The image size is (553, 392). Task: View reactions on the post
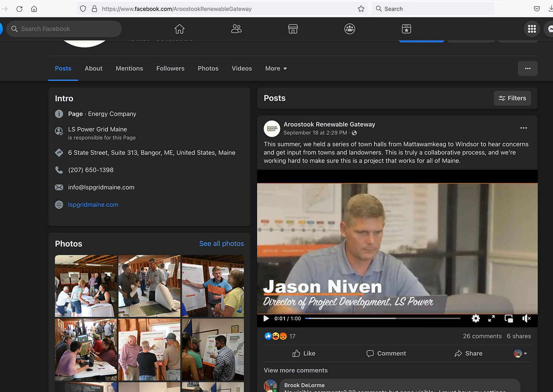[x=279, y=336]
